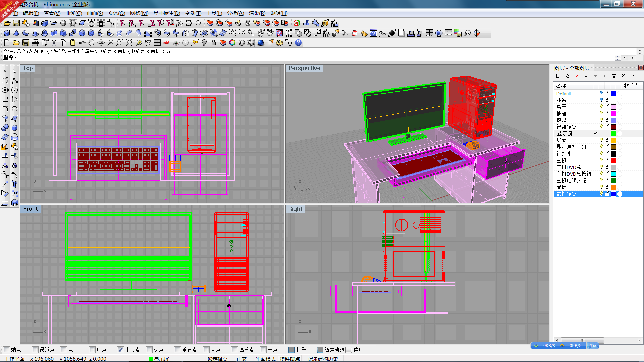Toggle the lock on the 主机 layer
This screenshot has width=644, height=362.
point(607,160)
